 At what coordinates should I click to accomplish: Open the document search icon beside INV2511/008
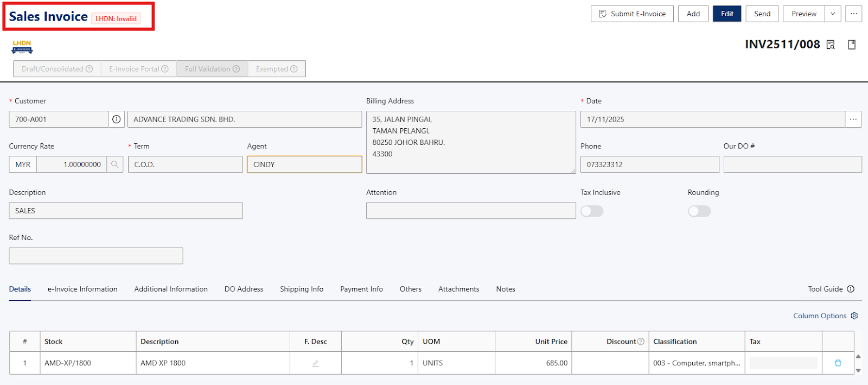click(831, 45)
